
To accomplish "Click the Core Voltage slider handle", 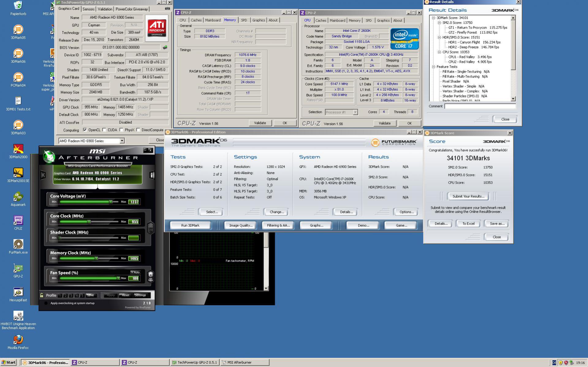I will [x=111, y=202].
